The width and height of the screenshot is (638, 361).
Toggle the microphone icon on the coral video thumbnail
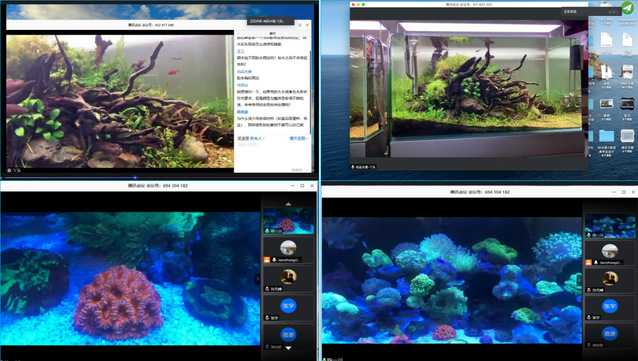(267, 231)
